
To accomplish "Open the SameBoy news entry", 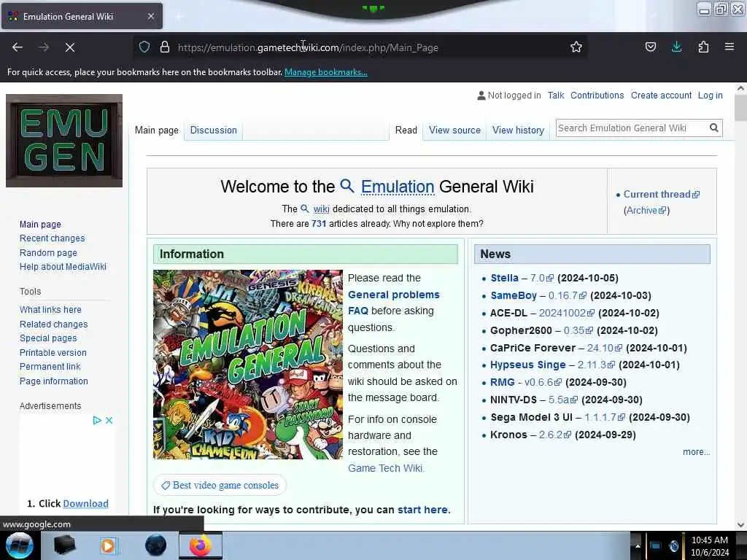I will (514, 295).
